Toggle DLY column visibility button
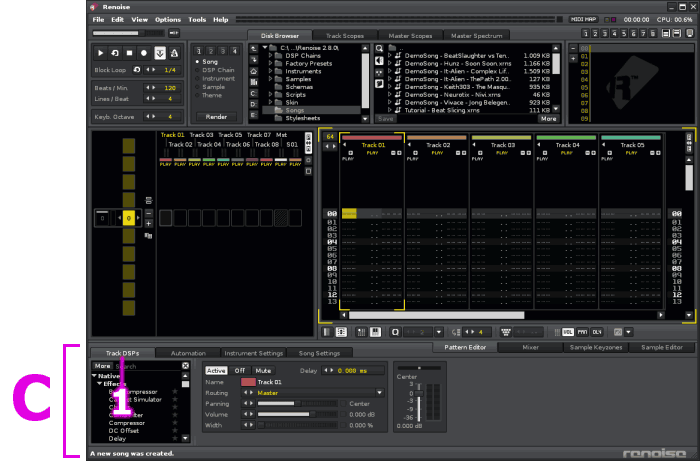 point(597,332)
